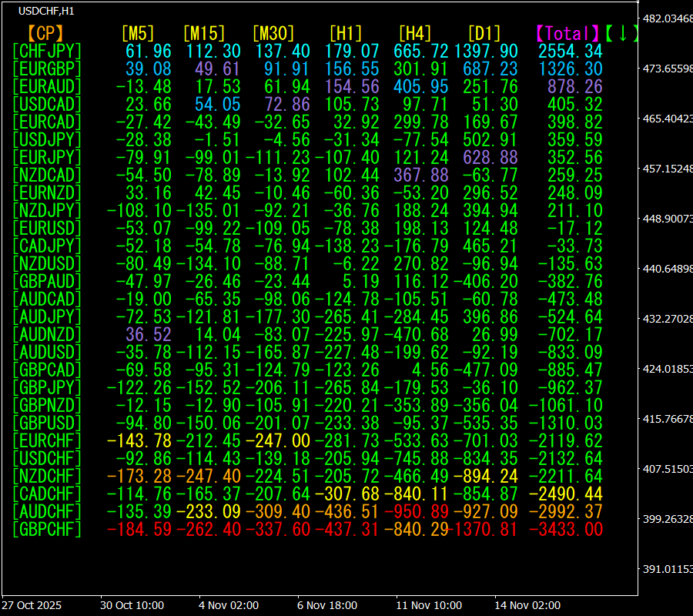Click CHFJPY Total value 2554.34
Screen dimensions: 693x616
(x=571, y=51)
